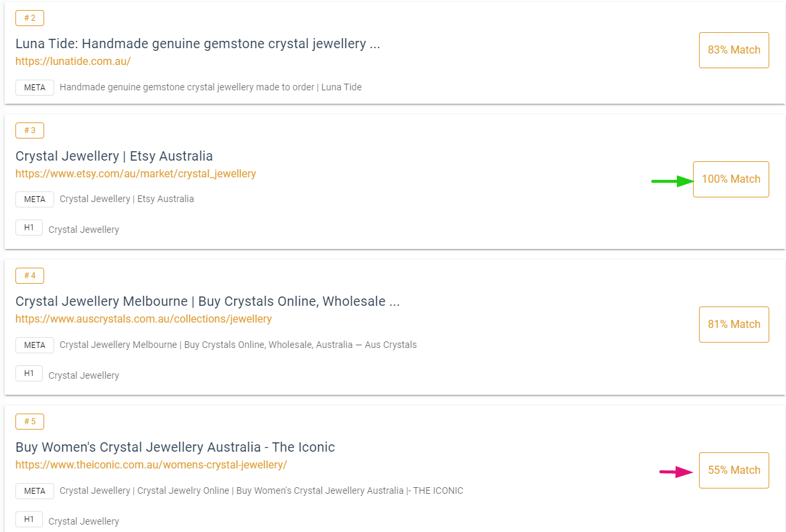Open the Etsy crystal_jewellery URL link

[135, 173]
